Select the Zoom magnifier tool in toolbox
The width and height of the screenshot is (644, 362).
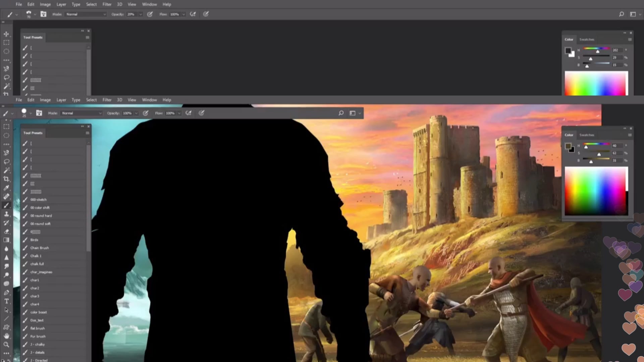pyautogui.click(x=6, y=345)
